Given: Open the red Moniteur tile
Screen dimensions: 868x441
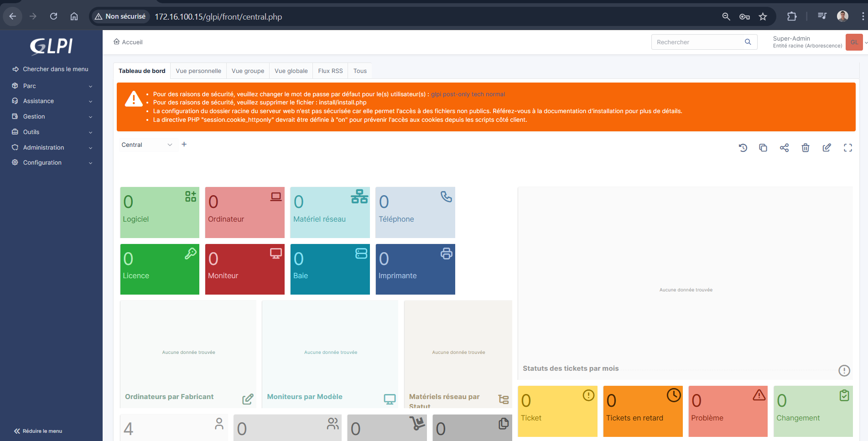Looking at the screenshot, I should 244,269.
